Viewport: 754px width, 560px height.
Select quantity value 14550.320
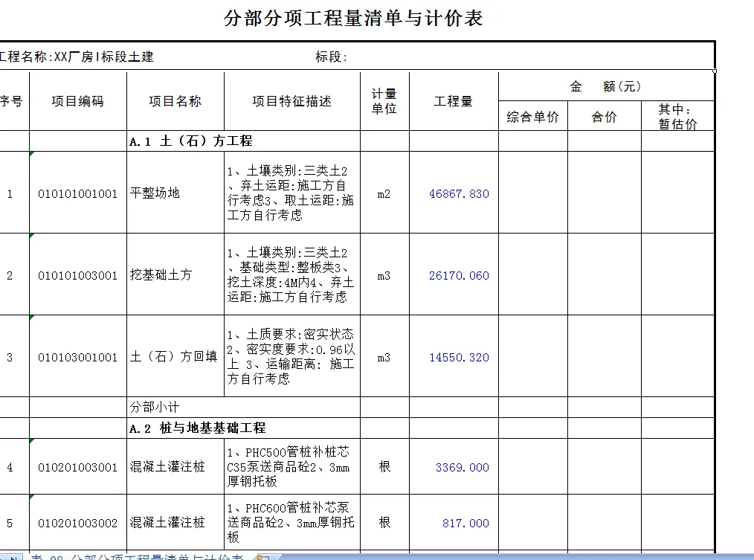(459, 358)
